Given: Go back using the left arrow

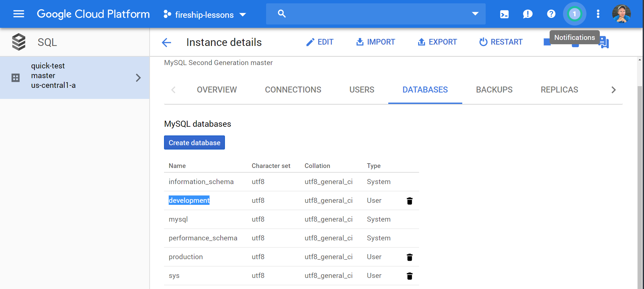Looking at the screenshot, I should 166,42.
